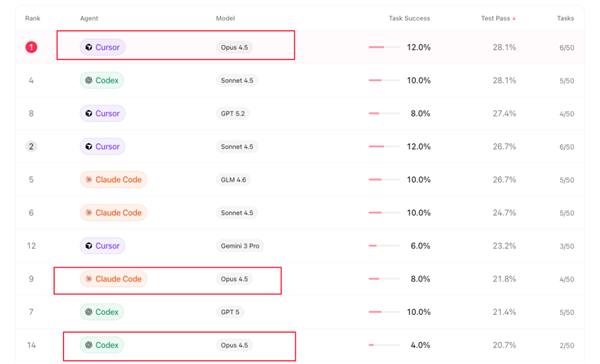600x364 pixels.
Task: Click the Agent column header
Action: tap(89, 18)
